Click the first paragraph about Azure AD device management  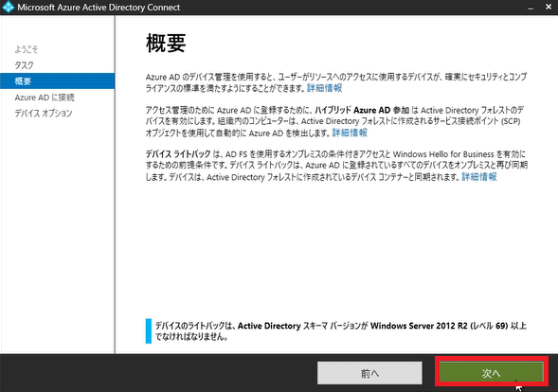(x=336, y=82)
